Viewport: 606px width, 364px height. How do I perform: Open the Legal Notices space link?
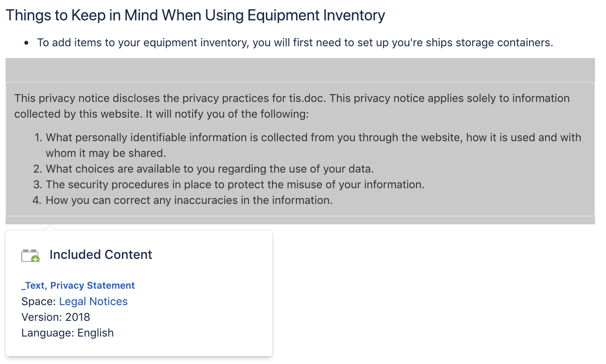93,301
